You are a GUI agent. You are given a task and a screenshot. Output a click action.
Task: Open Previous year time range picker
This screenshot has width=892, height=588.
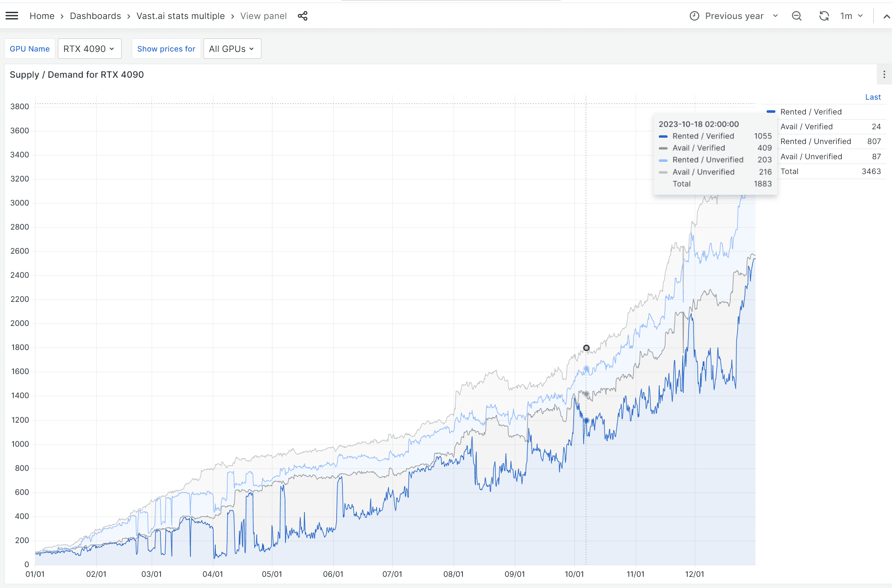click(x=734, y=16)
